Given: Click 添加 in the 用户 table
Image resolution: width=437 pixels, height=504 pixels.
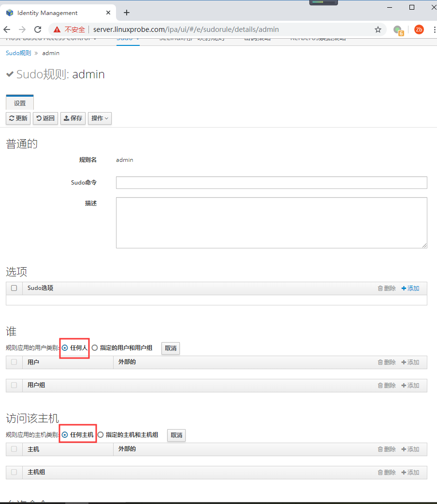Looking at the screenshot, I should tap(410, 362).
